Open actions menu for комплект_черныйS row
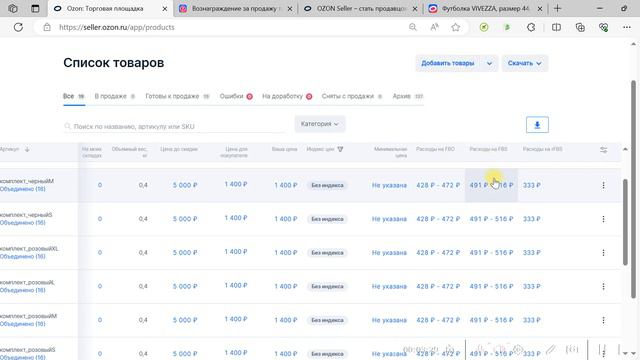 [x=603, y=219]
